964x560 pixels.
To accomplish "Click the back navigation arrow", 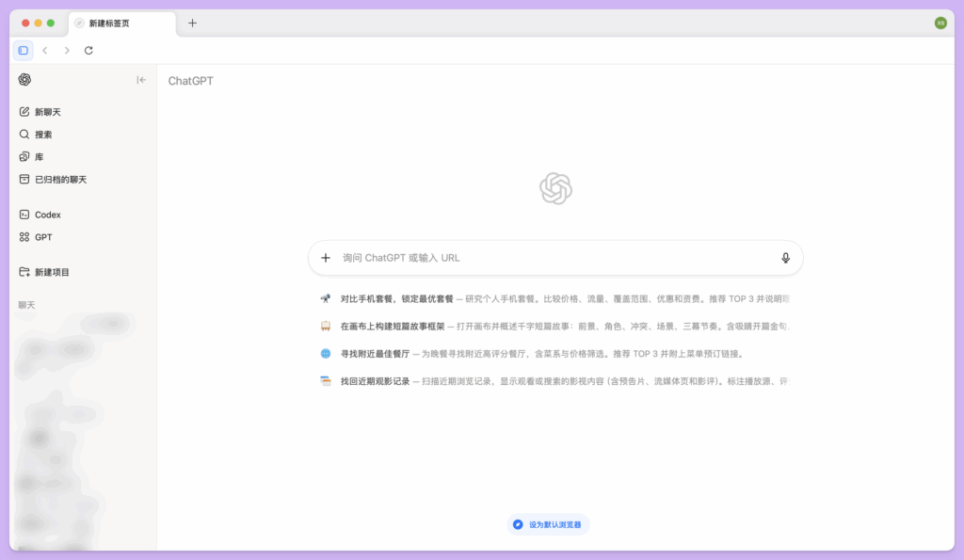I will [44, 50].
